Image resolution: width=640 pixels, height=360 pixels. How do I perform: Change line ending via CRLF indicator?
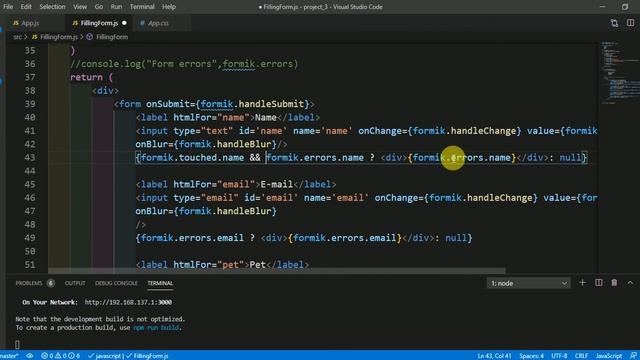581,356
